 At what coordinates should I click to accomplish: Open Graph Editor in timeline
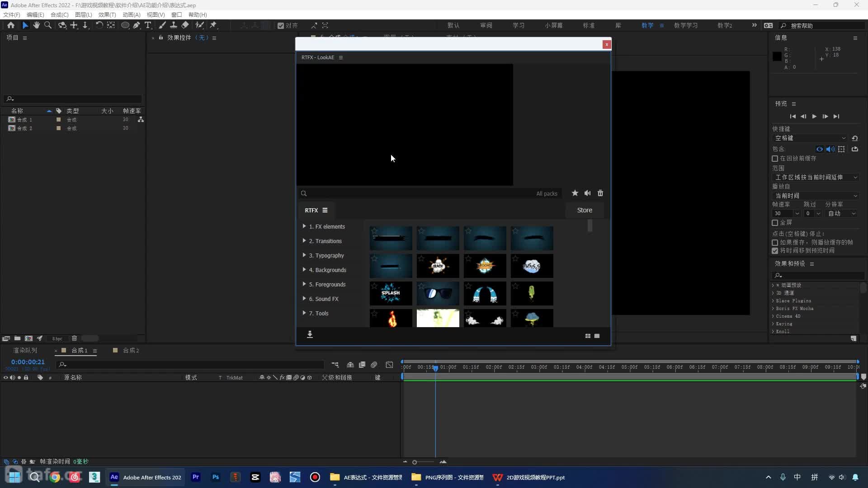[389, 365]
